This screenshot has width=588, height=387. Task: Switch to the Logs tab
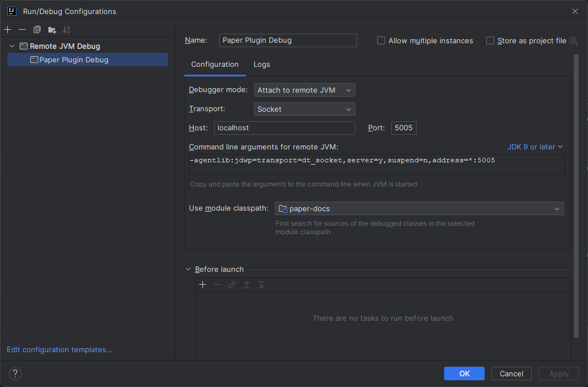[261, 65]
